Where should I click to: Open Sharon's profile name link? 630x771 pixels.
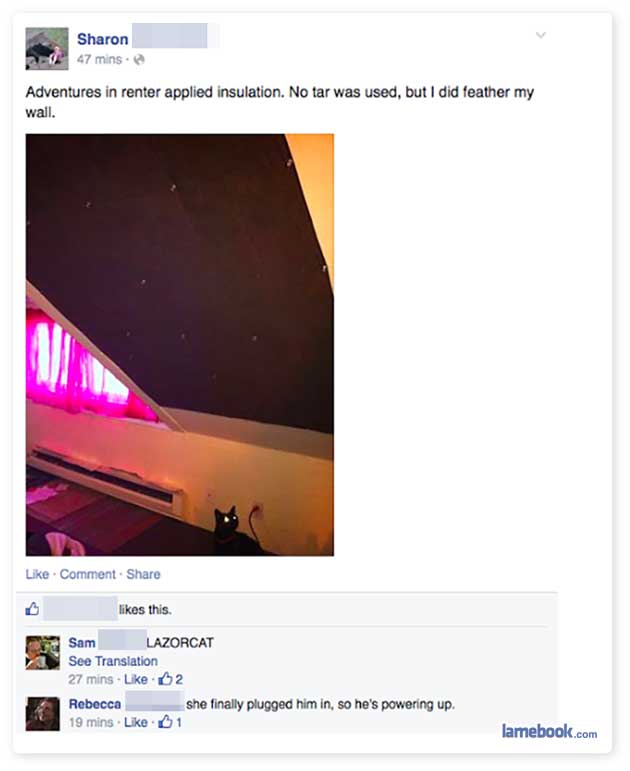click(102, 39)
